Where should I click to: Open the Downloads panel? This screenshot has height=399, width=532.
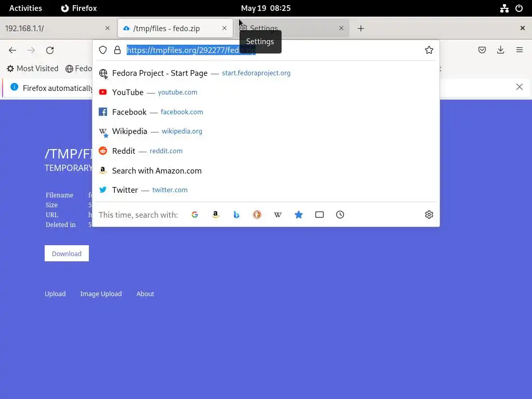pos(500,50)
